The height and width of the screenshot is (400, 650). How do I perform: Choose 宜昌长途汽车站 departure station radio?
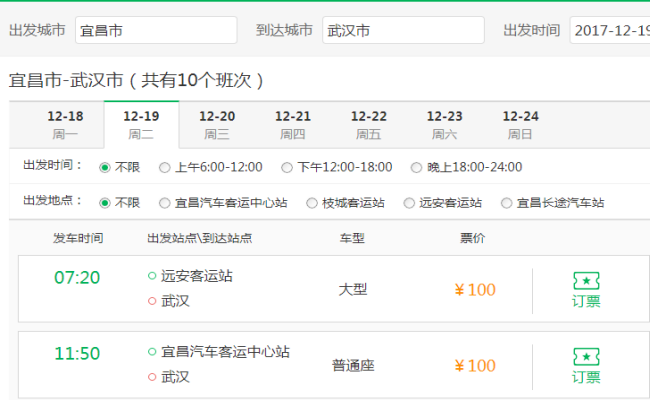507,203
